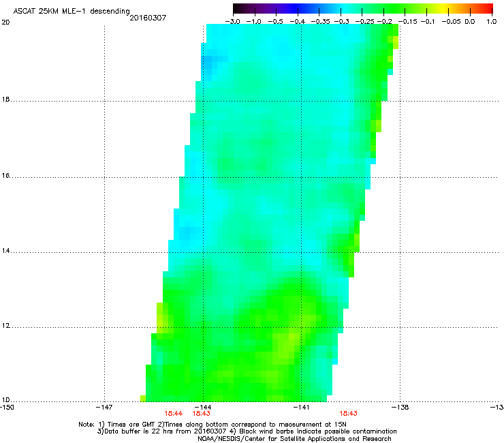The image size is (504, 443).
Task: Click note line 'Times are GMT'
Action: (135, 425)
